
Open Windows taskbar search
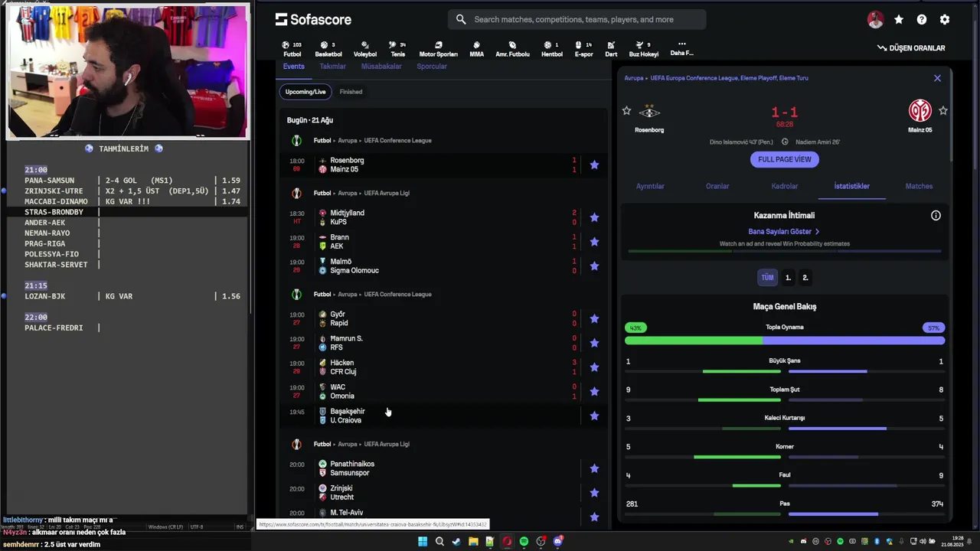[439, 542]
